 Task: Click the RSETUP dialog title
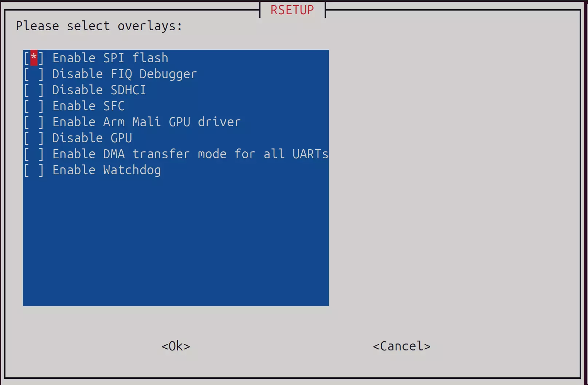coord(292,10)
